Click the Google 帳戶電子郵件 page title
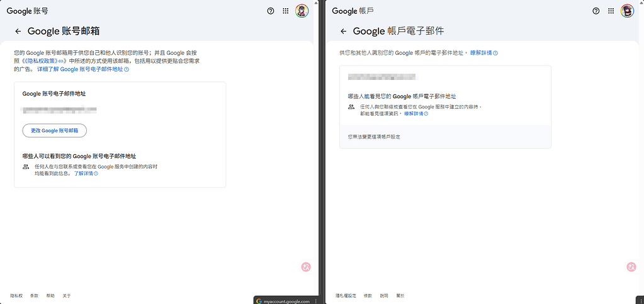Screen dimensions: 644x304 click(x=398, y=31)
